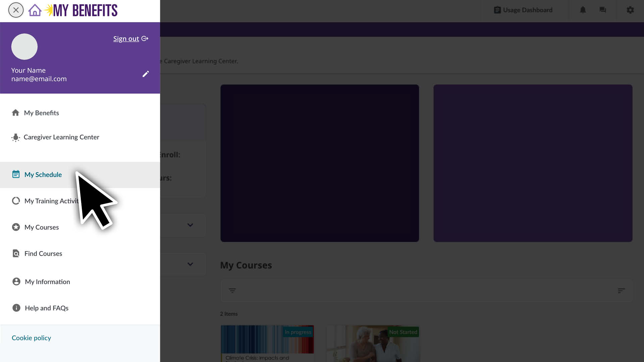Select My Schedule in the menu

43,175
